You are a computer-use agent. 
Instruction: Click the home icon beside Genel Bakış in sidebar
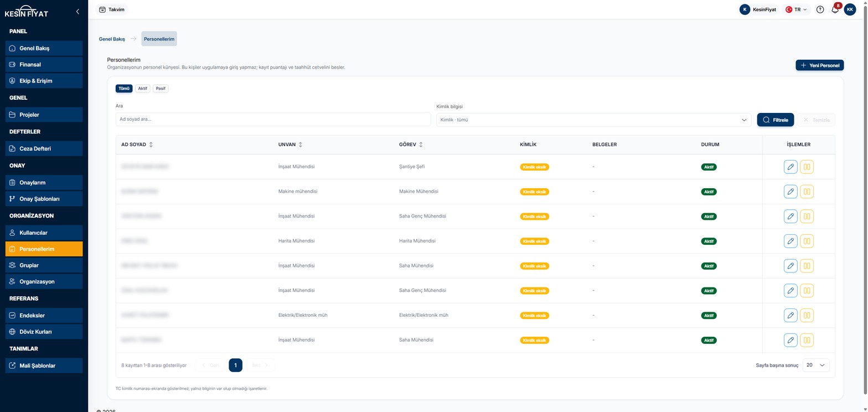pyautogui.click(x=13, y=48)
